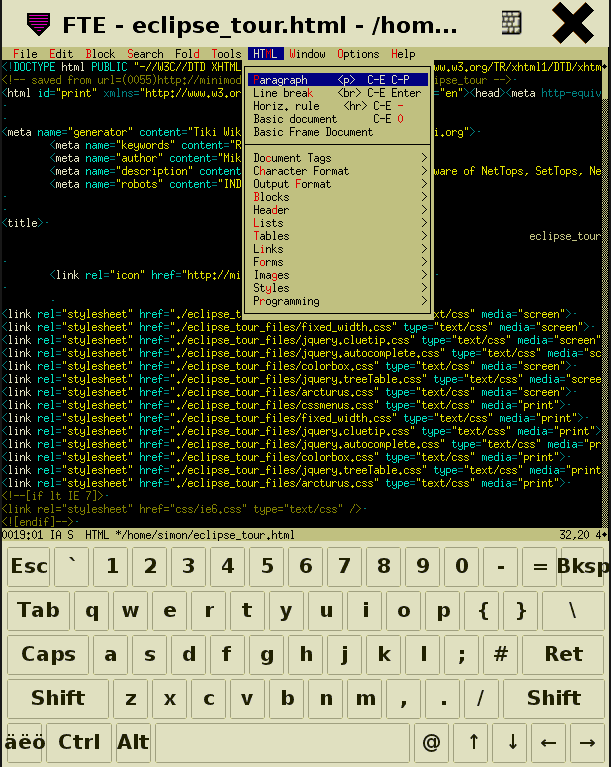
Task: Tap the Esc key on virtual keyboard
Action: [29, 566]
